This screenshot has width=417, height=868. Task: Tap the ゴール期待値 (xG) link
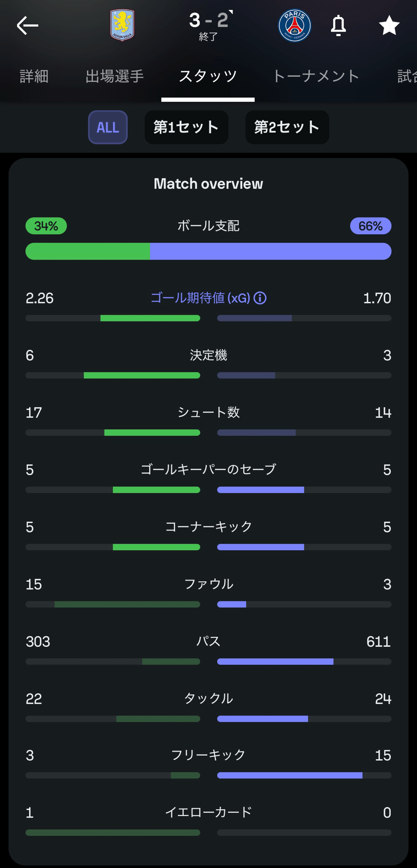pos(200,298)
